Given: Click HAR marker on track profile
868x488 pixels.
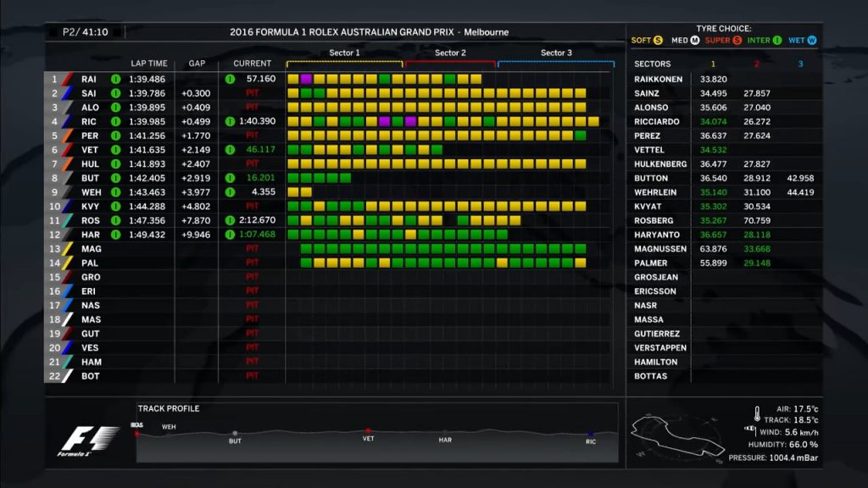Looking at the screenshot, I should [x=445, y=433].
